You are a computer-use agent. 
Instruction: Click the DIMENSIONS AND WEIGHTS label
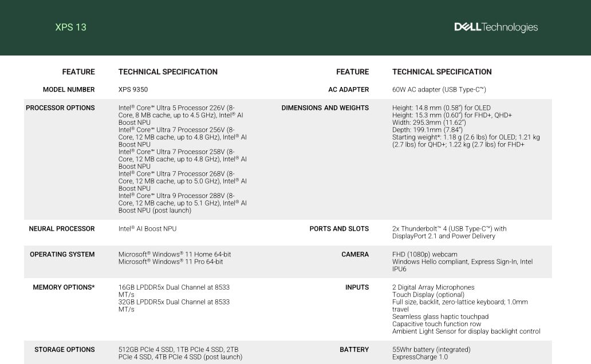[x=325, y=108]
